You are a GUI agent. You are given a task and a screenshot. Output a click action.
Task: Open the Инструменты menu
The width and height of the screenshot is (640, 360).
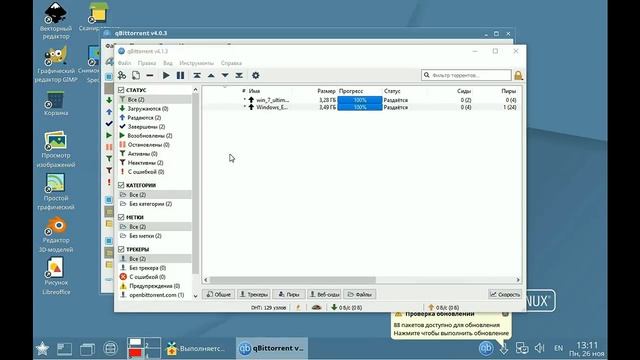click(x=196, y=63)
